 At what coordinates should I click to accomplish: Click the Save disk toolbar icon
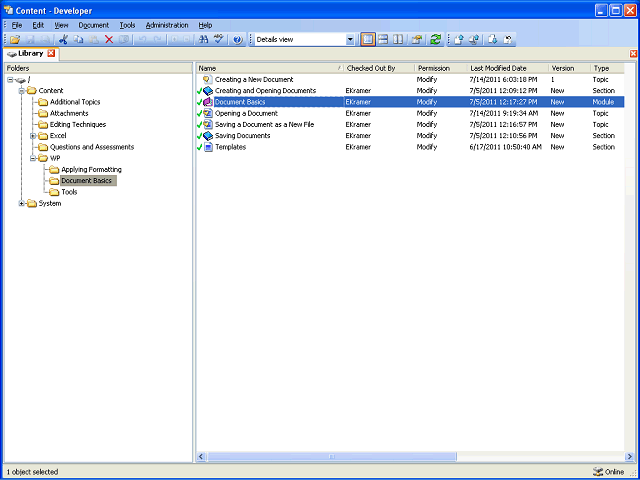31,40
